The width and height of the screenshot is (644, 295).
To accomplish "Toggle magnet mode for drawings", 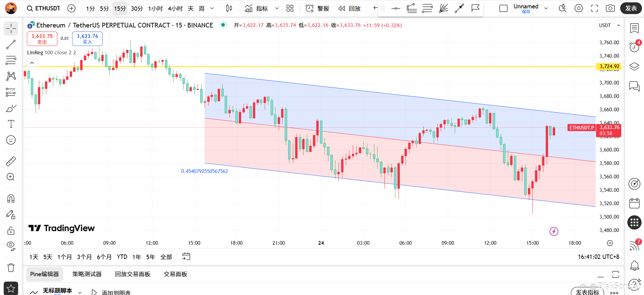I will (x=11, y=199).
